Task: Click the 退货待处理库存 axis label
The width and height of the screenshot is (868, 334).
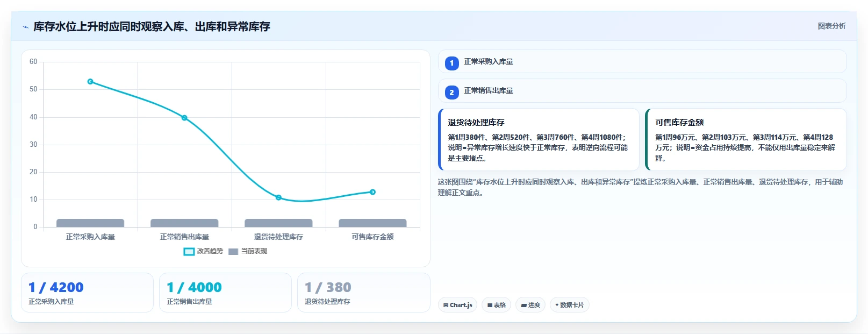Action: click(278, 237)
